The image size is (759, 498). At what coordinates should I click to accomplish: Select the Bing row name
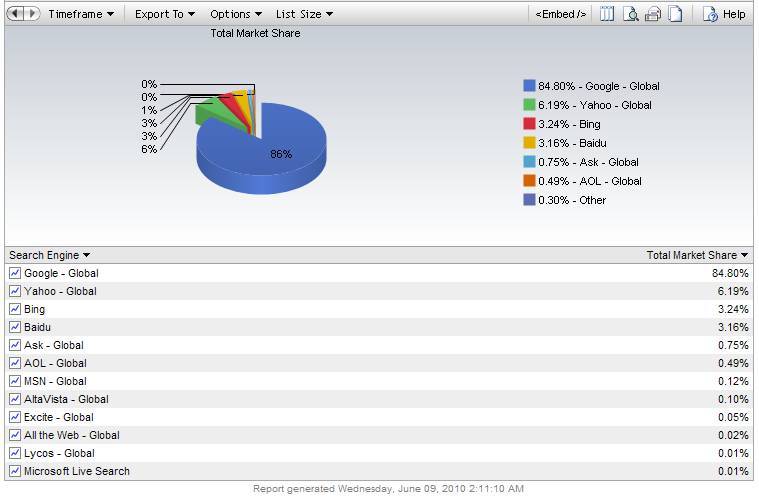click(x=34, y=309)
